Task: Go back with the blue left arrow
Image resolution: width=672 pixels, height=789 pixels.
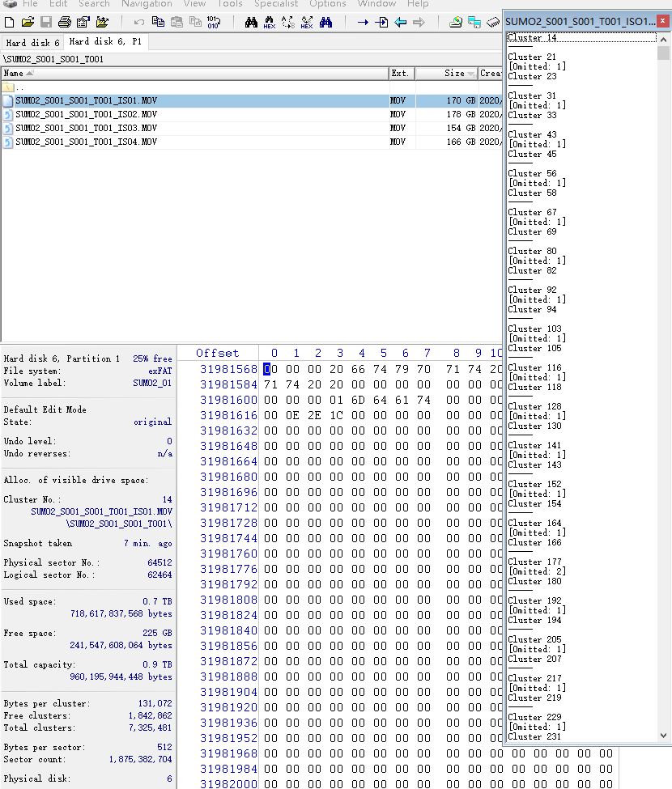Action: click(x=400, y=22)
